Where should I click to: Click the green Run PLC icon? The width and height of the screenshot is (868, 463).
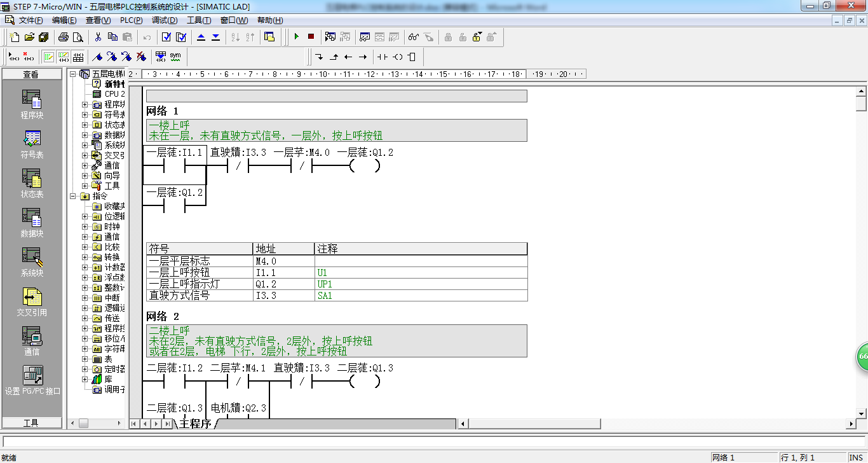click(296, 37)
